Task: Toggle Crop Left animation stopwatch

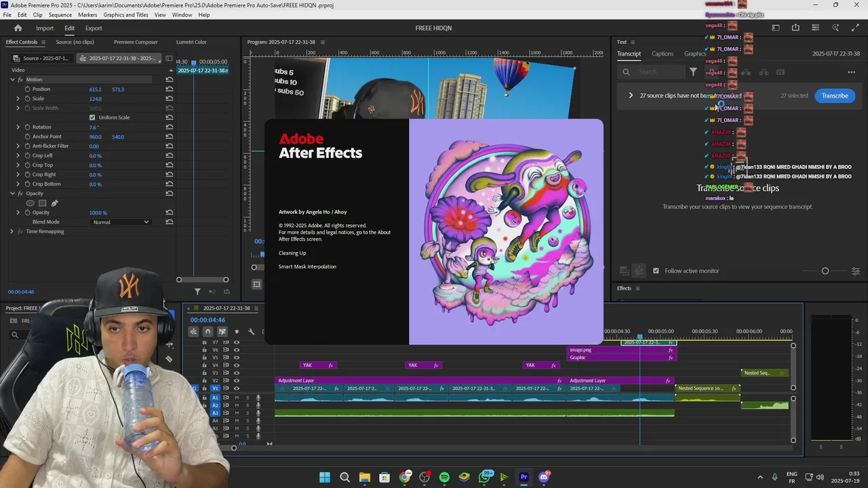Action: click(27, 155)
